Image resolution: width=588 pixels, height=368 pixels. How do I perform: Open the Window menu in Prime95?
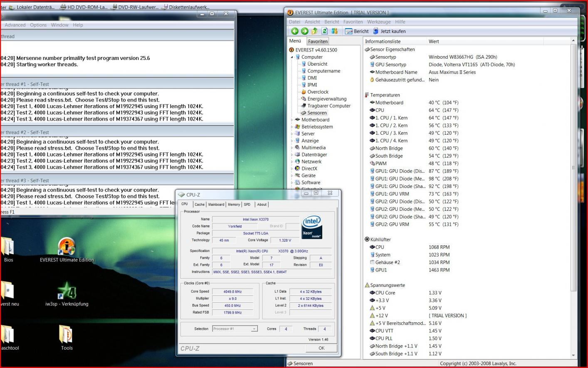click(x=60, y=25)
